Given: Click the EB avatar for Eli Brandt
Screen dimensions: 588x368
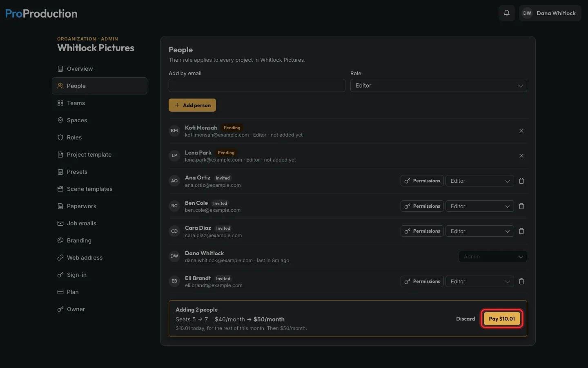Looking at the screenshot, I should pos(174,281).
